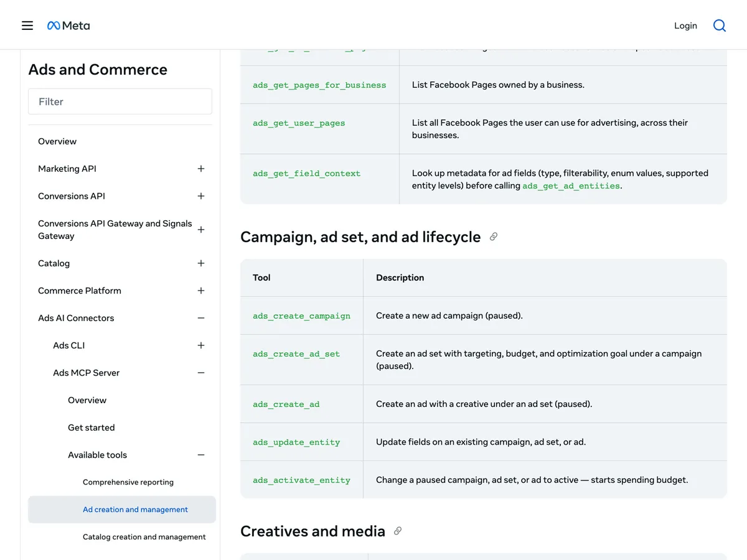Click the ads_get_field_context tool name

coord(307,174)
